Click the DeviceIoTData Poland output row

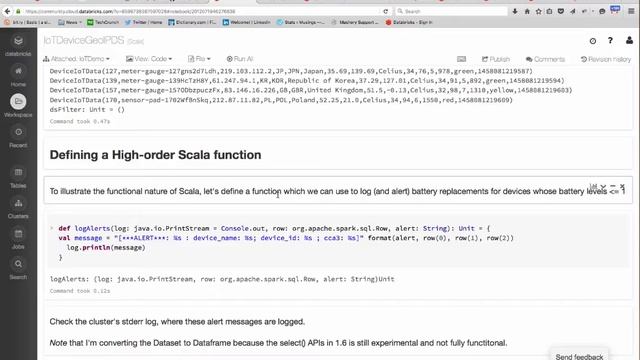(281, 100)
